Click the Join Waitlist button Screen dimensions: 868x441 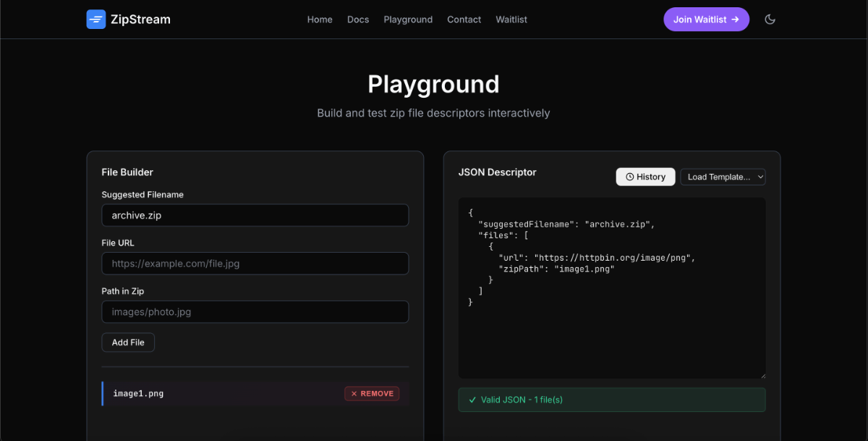coord(706,19)
